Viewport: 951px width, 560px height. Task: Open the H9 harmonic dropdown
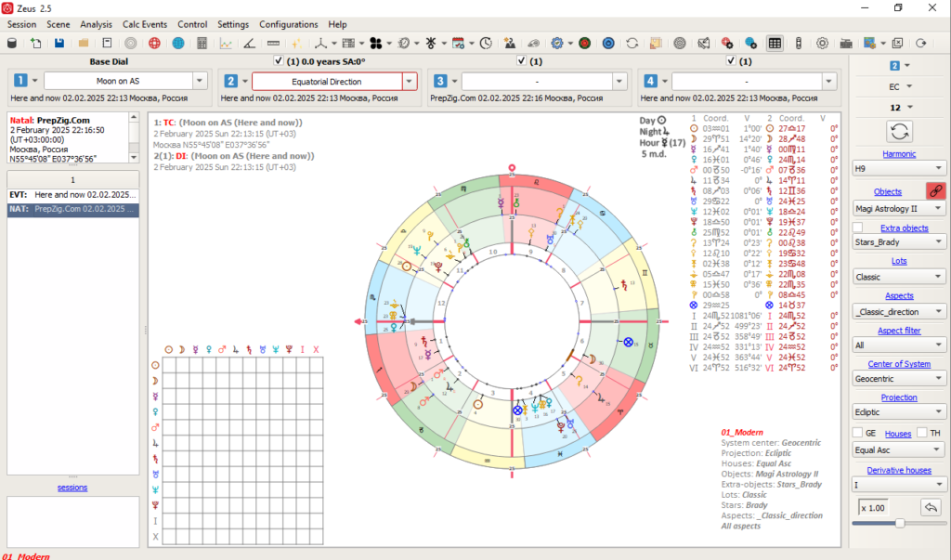point(899,168)
